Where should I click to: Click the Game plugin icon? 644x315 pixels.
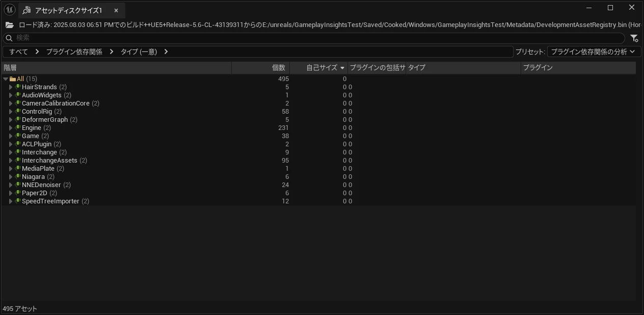tap(18, 136)
